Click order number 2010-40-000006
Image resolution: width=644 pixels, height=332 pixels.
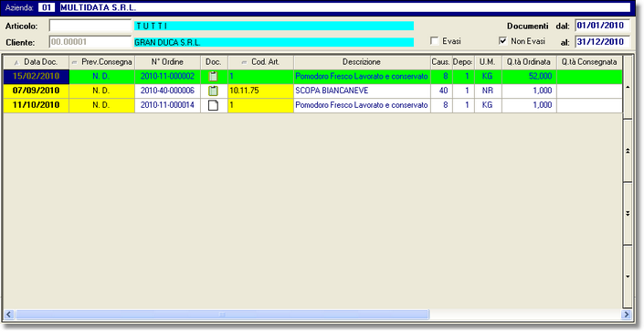coord(167,91)
